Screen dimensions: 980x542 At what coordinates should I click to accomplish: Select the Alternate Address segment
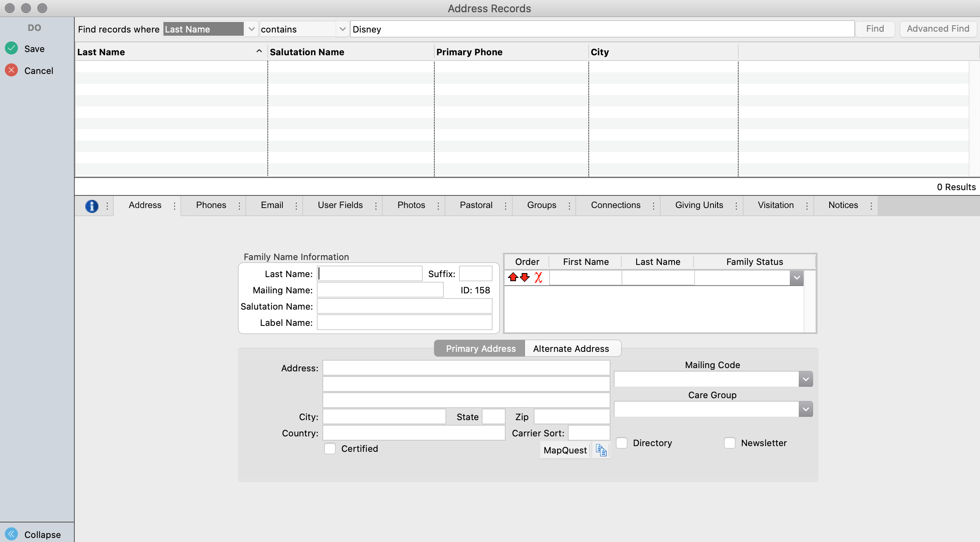[571, 349]
